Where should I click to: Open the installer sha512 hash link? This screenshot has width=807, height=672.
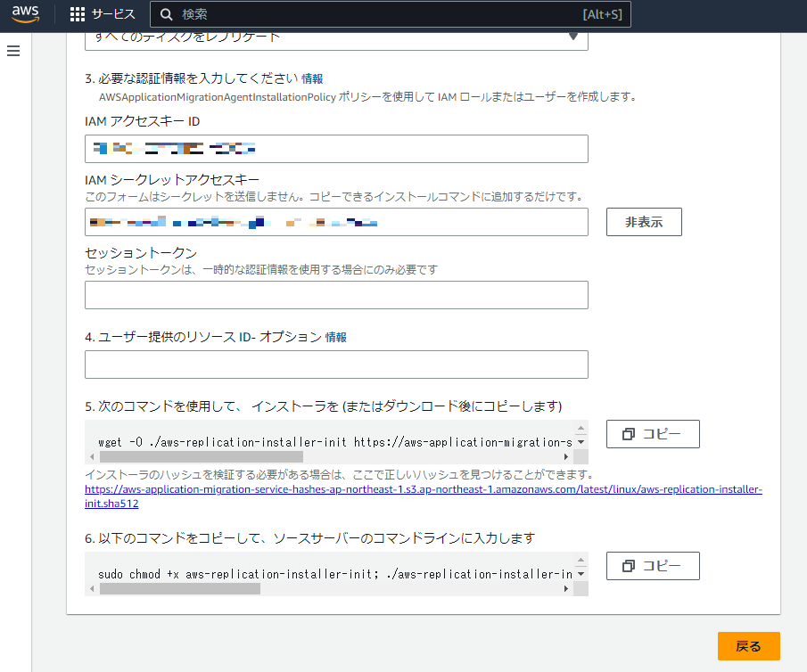(423, 496)
